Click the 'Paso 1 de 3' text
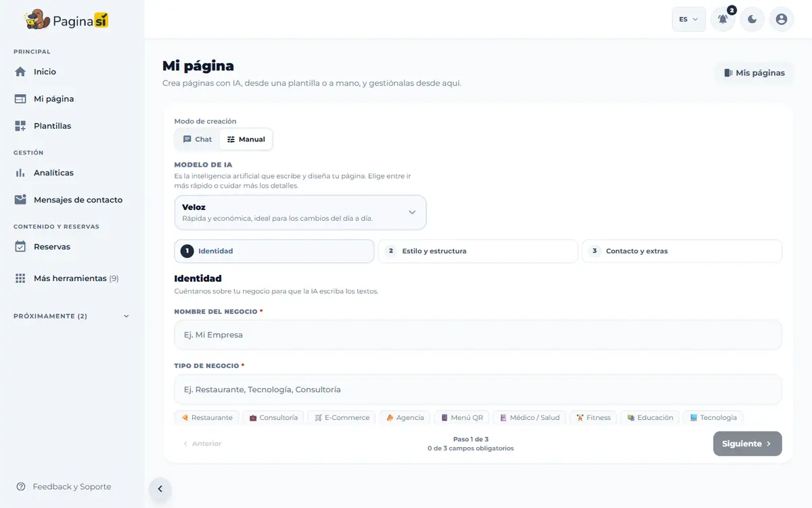The width and height of the screenshot is (812, 508). click(470, 440)
